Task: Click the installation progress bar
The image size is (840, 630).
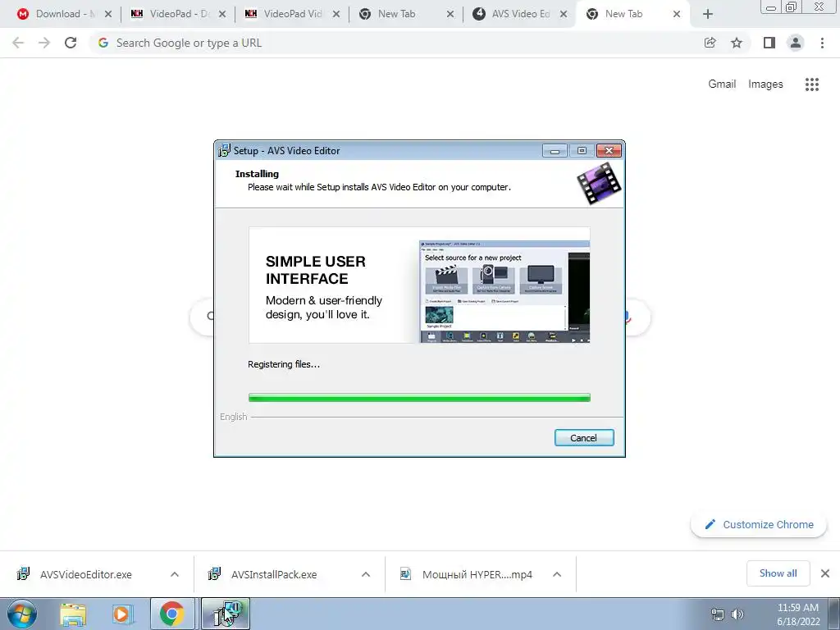Action: pyautogui.click(x=419, y=398)
